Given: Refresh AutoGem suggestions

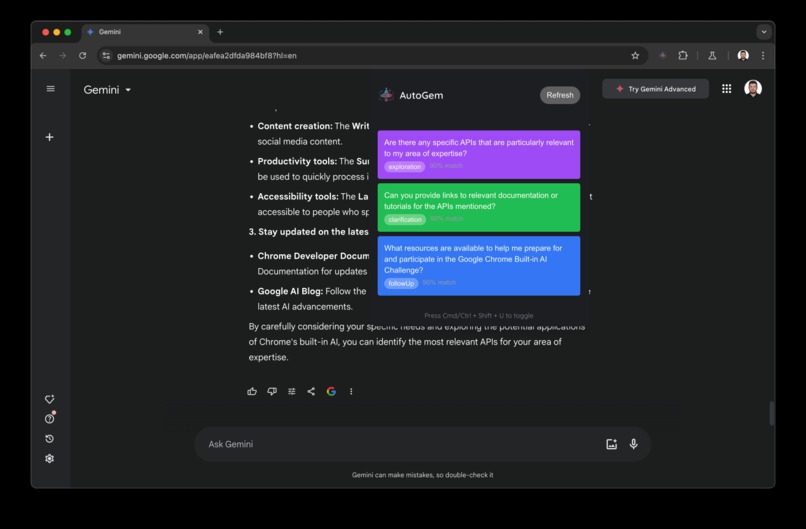Looking at the screenshot, I should [x=560, y=95].
